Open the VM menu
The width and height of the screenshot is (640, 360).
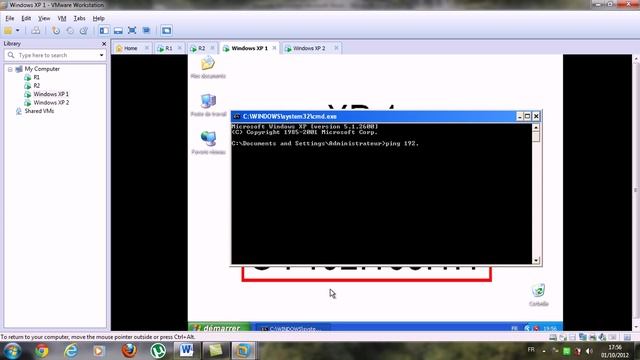(62, 18)
